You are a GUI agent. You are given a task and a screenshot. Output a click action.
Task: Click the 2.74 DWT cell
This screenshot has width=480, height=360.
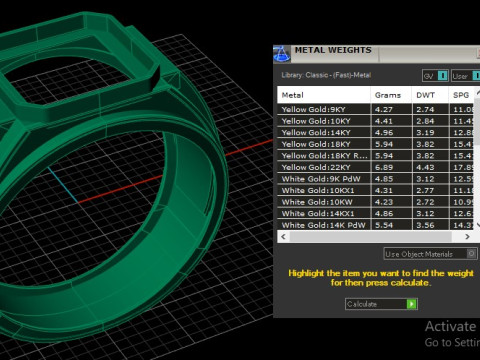click(x=431, y=109)
